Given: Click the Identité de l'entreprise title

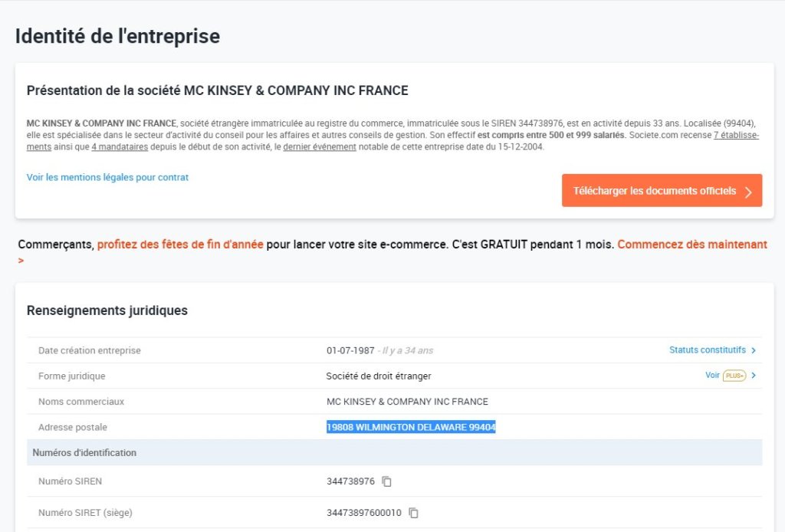Looking at the screenshot, I should (x=116, y=35).
